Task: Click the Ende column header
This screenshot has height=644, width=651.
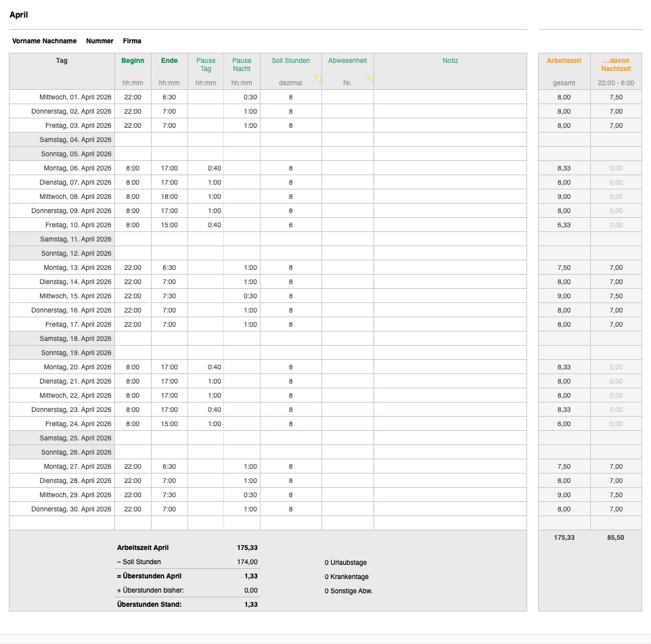Action: 169,61
